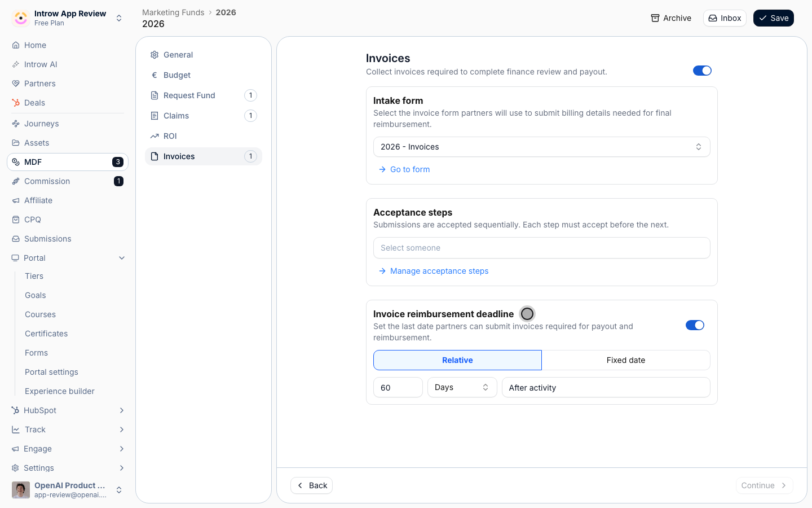Image resolution: width=812 pixels, height=508 pixels.
Task: Click the Archive button
Action: click(671, 18)
